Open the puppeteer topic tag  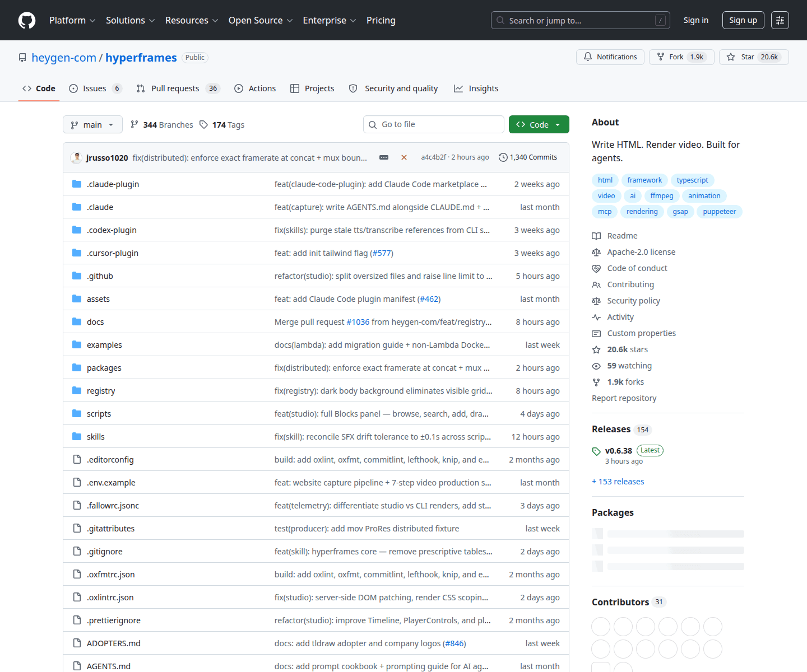(720, 212)
